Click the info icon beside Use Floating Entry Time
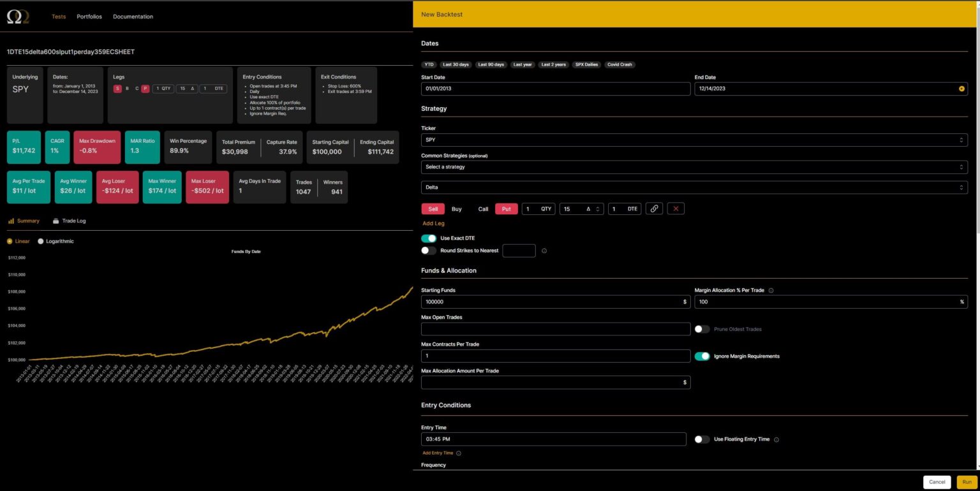 coord(776,439)
